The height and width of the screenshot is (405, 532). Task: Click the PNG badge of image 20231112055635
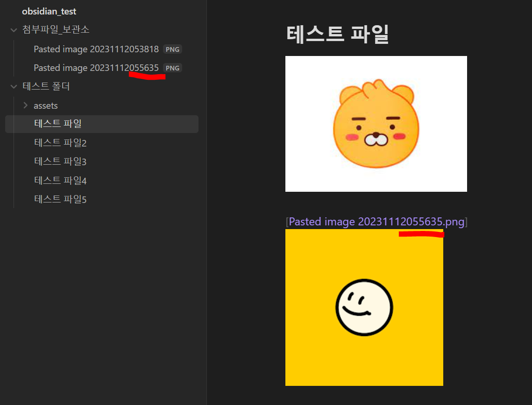click(172, 68)
